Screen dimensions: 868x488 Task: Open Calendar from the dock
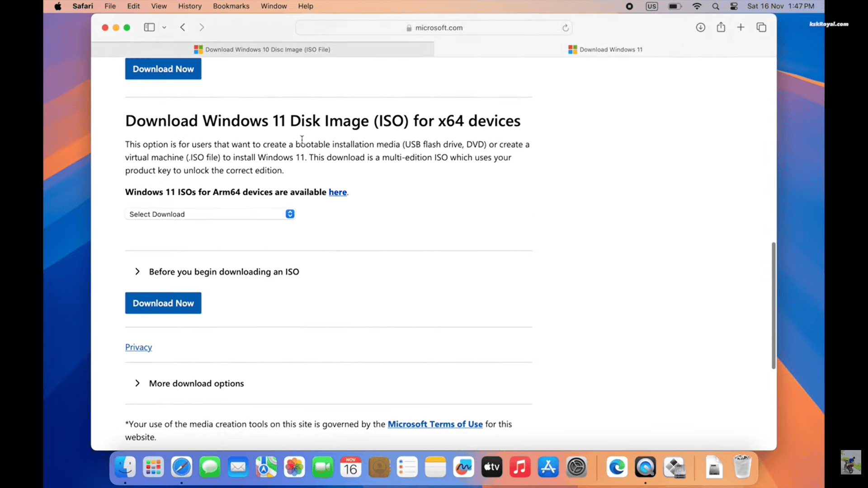pos(351,467)
